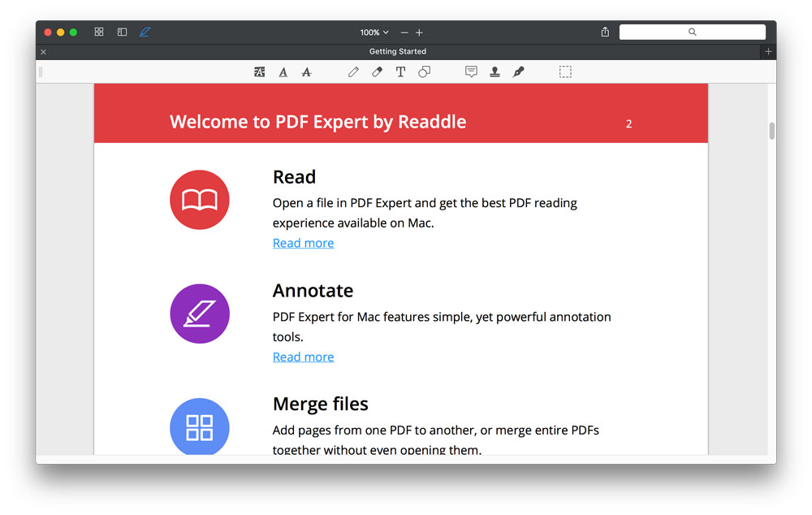Select the signature pen tool

tap(518, 72)
